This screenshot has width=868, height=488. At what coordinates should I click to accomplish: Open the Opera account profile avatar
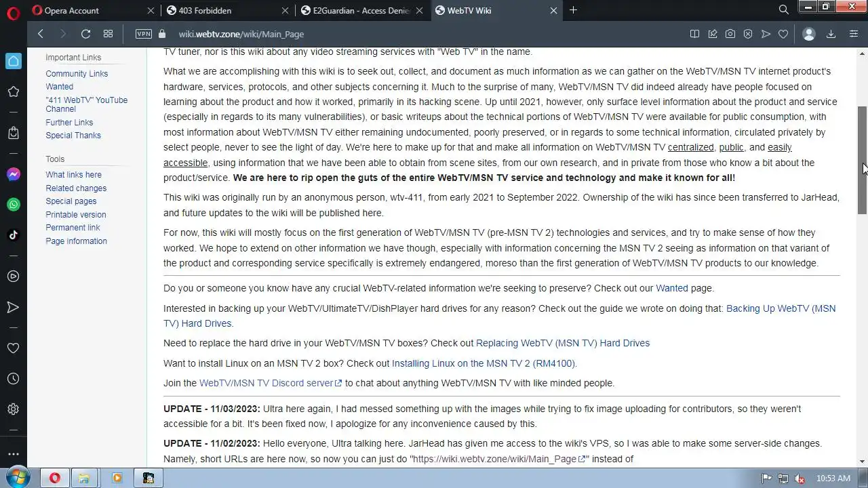(x=808, y=34)
